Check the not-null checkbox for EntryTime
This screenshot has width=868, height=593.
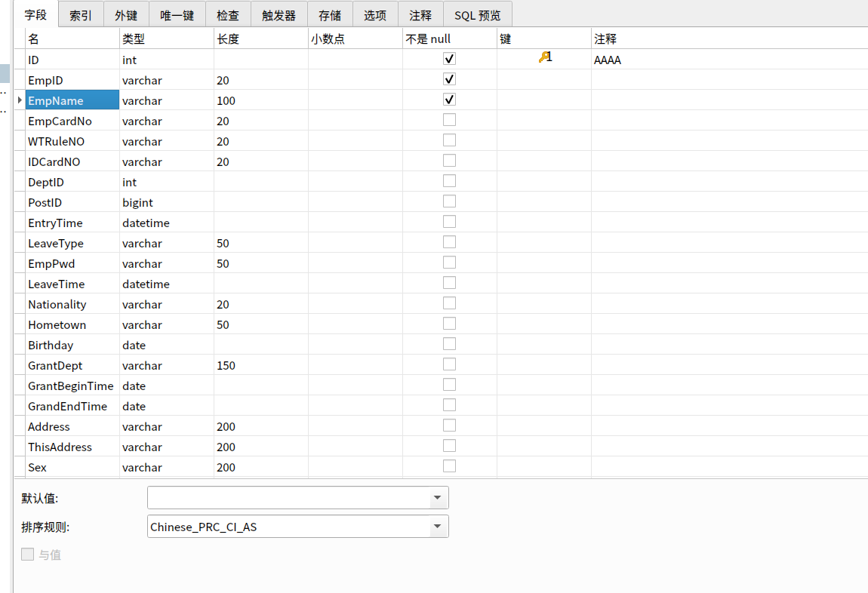point(450,222)
